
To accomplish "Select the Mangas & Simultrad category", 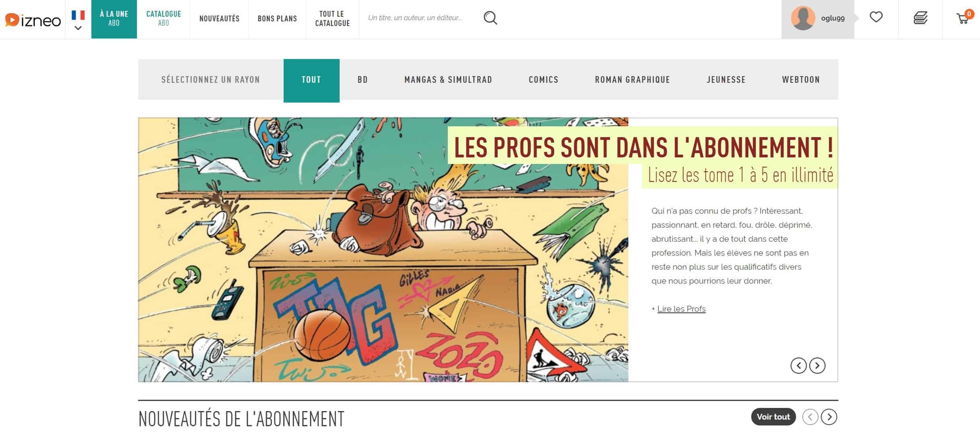I will [448, 80].
